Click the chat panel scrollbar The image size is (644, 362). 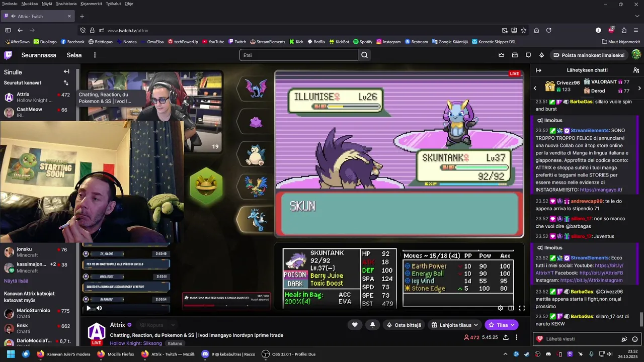pyautogui.click(x=641, y=319)
